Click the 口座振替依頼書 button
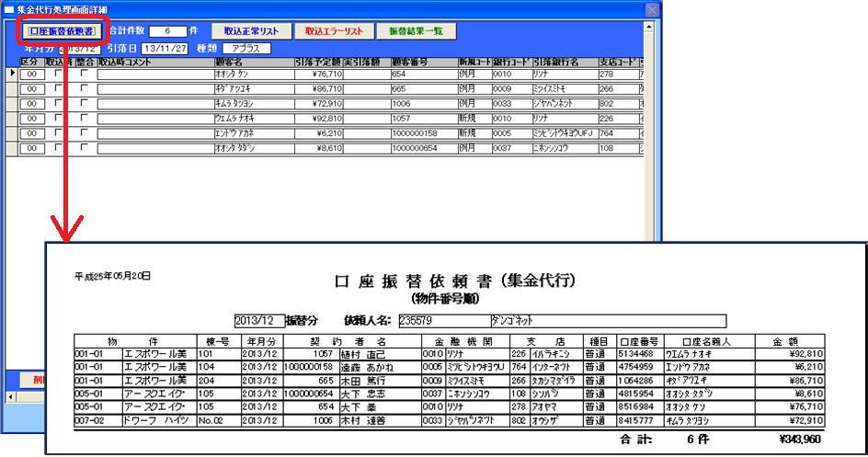The image size is (868, 457). click(x=62, y=31)
